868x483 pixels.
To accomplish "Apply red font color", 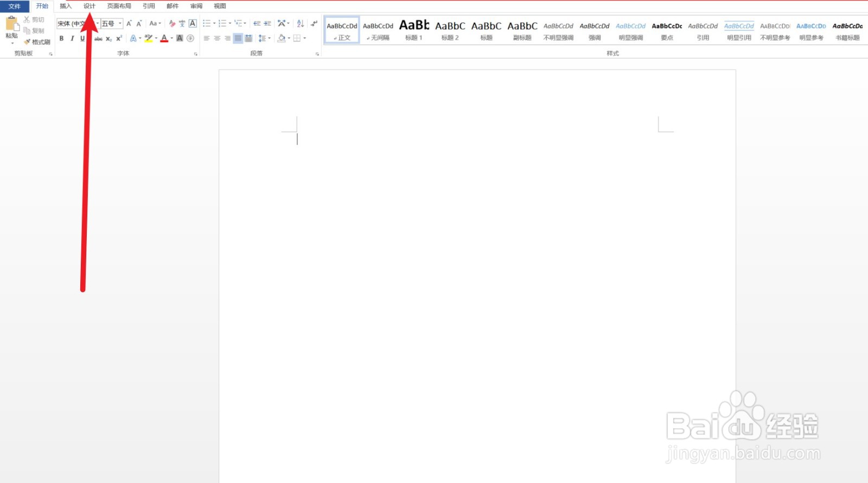I will 164,38.
